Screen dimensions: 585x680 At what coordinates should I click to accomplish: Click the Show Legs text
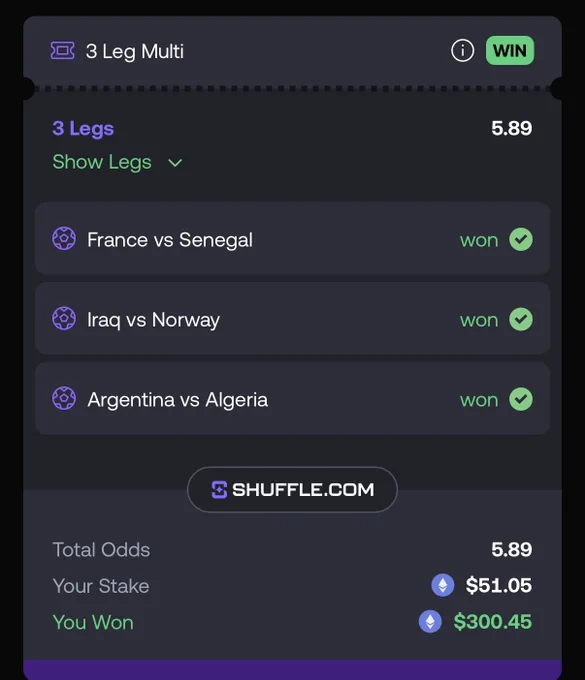(x=102, y=162)
